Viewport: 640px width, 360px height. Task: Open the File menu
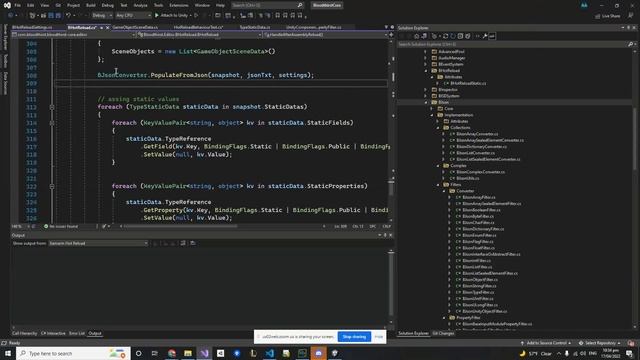[18, 5]
